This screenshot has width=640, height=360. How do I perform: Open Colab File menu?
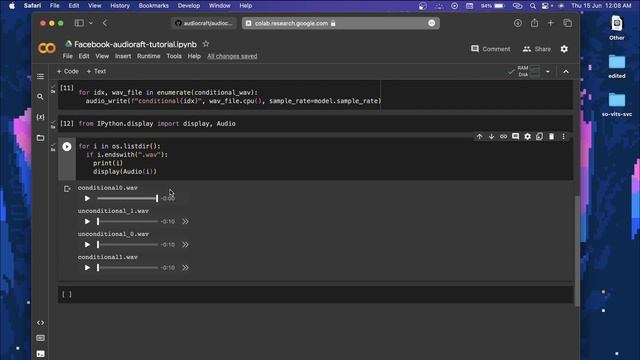coord(67,56)
